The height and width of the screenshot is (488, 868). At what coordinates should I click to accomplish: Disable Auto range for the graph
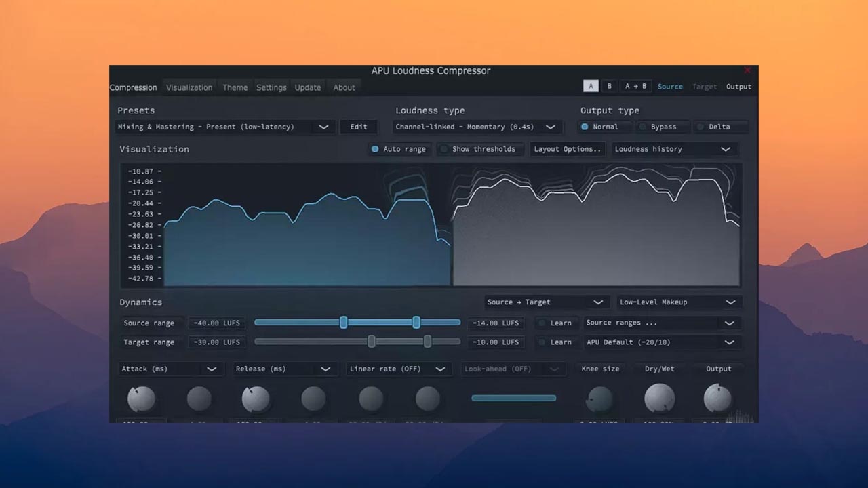(x=399, y=149)
